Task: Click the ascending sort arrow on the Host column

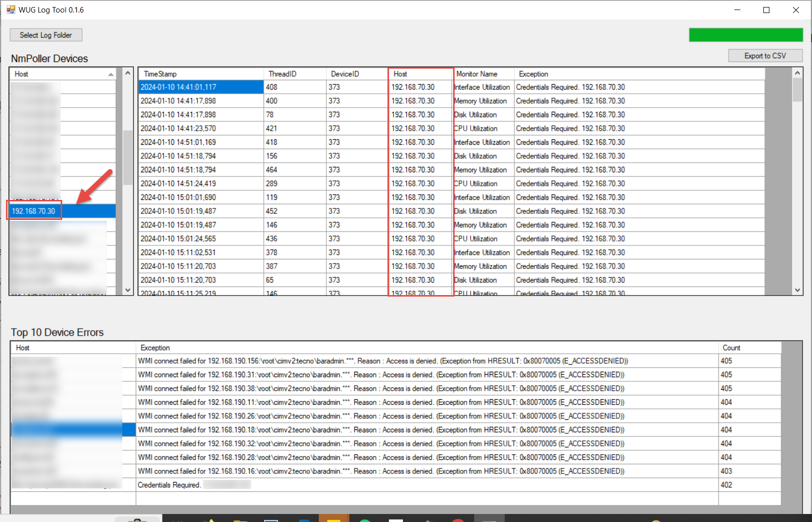Action: pos(111,74)
